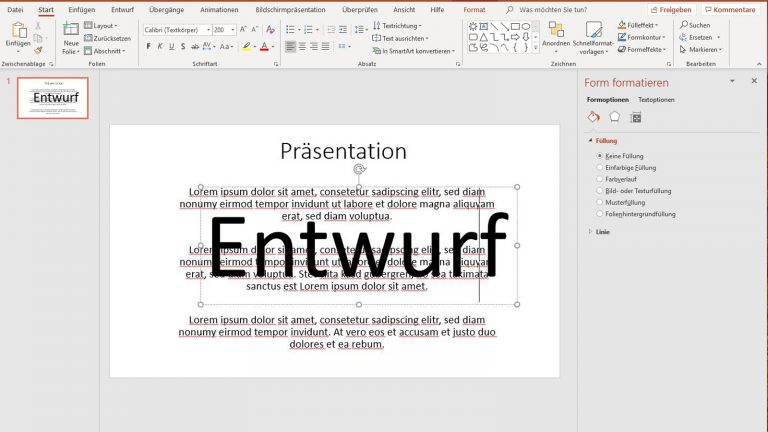This screenshot has height=432, width=768.
Task: Click the cut scissors icon
Action: click(38, 26)
